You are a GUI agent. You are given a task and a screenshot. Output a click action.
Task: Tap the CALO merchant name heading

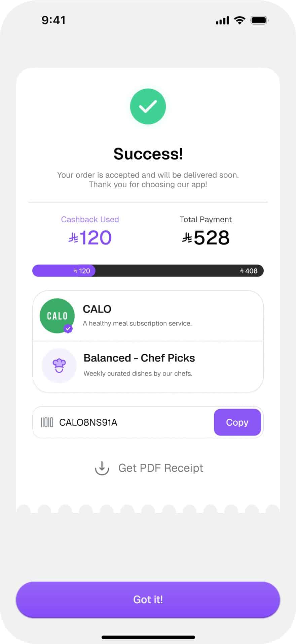point(97,309)
